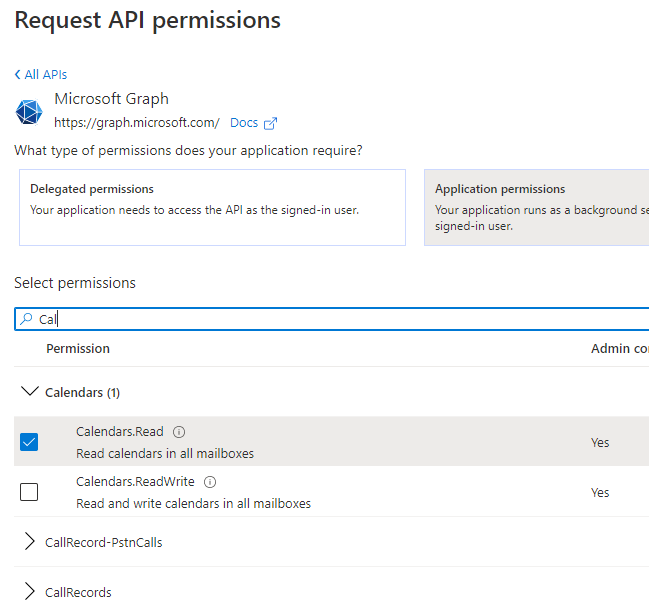Expand the CallRecord-PstnCalls group
Viewport: 649px width, 600px height.
click(29, 541)
